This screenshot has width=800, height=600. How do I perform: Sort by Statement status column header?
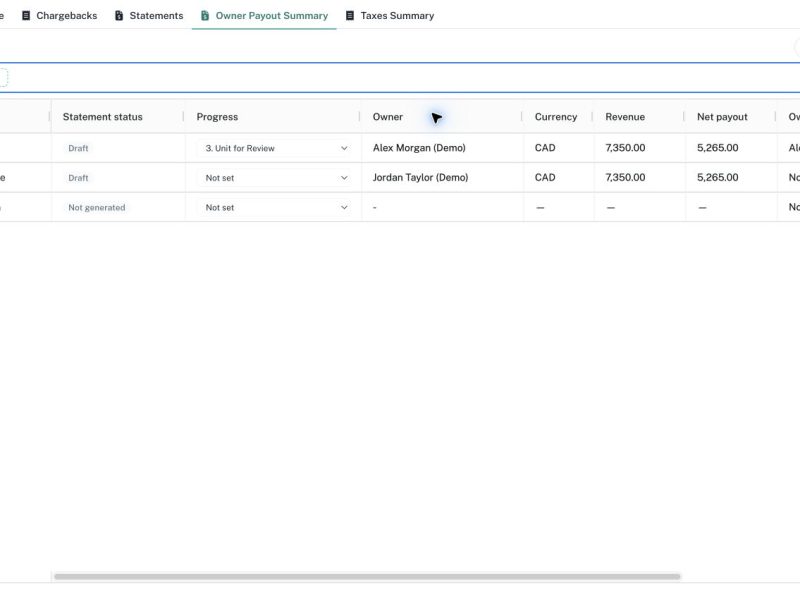(x=103, y=117)
